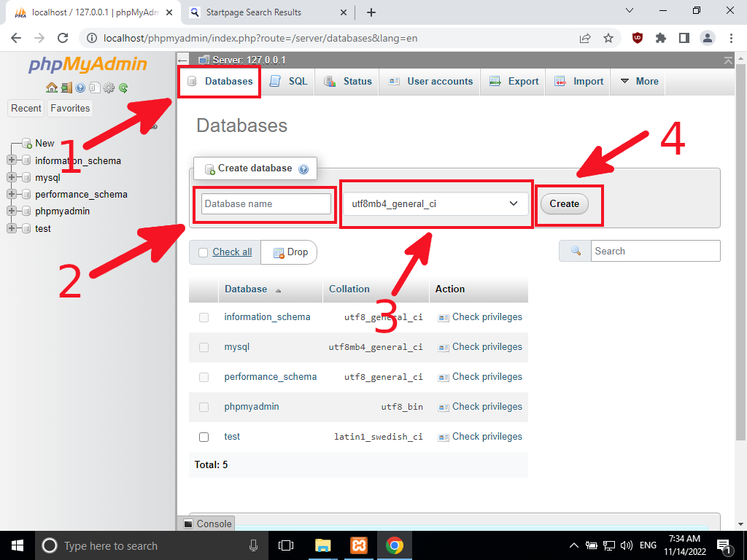
Task: Open the XAMPP control panel from the taskbar
Action: [359, 545]
